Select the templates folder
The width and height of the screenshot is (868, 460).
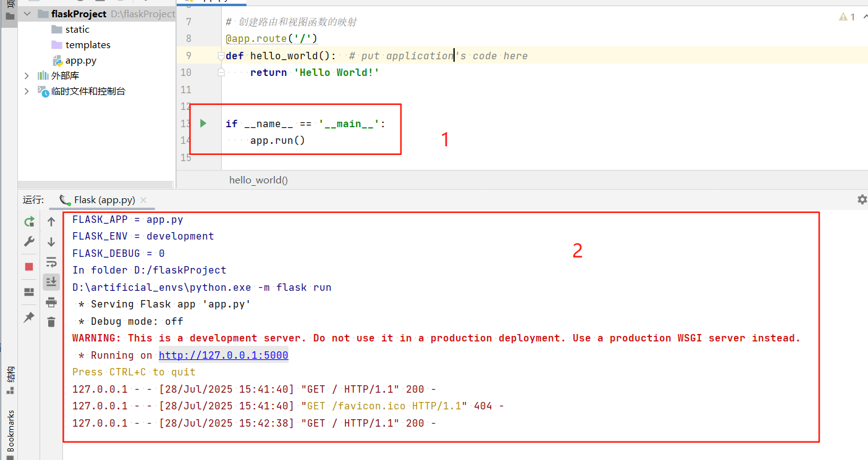[88, 44]
